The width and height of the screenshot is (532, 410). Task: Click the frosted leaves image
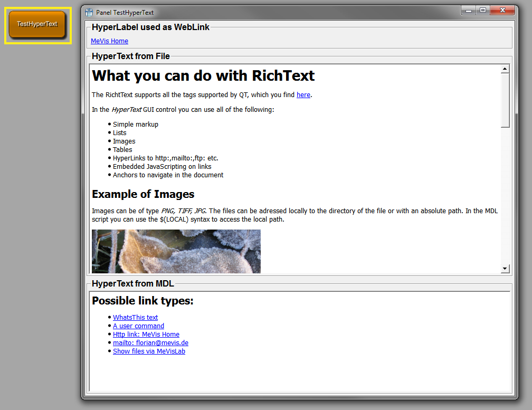pos(176,251)
